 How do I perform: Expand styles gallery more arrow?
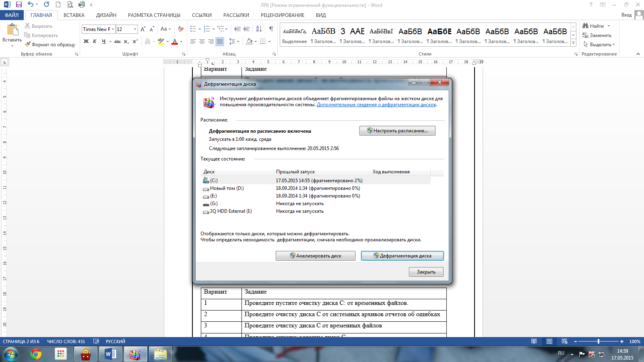574,43
